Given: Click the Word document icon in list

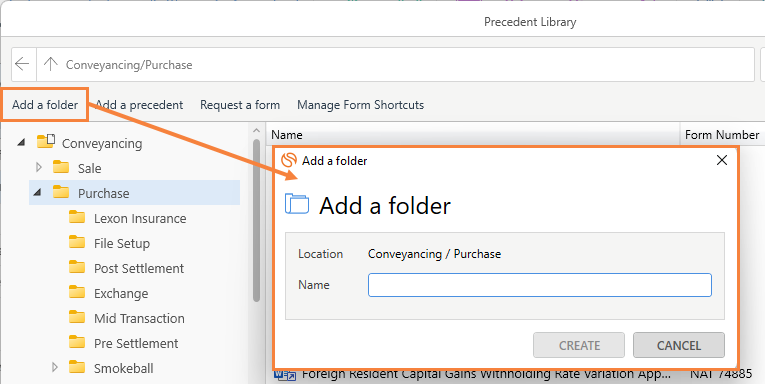Looking at the screenshot, I should point(285,375).
